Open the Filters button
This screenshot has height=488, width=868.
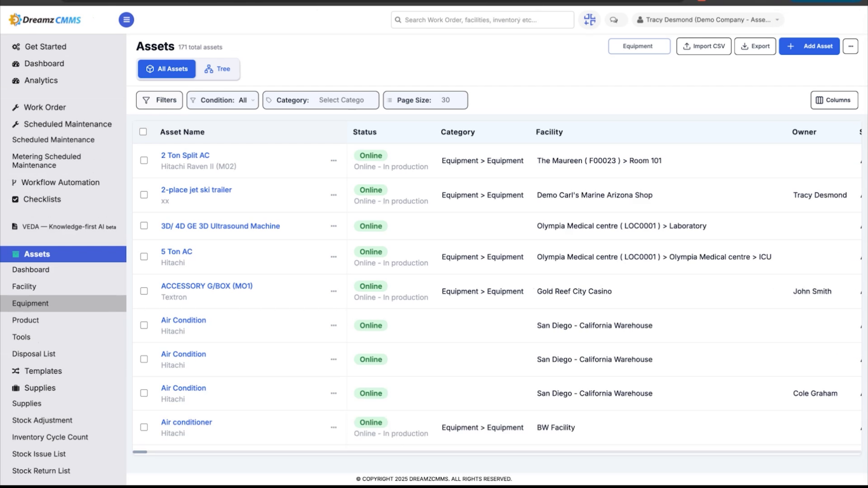159,100
